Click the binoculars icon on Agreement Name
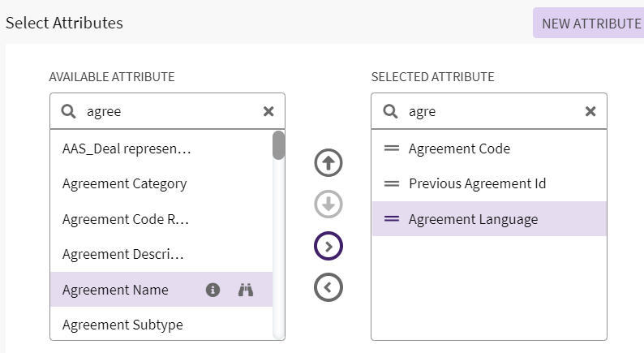This screenshot has height=353, width=644. click(x=246, y=290)
